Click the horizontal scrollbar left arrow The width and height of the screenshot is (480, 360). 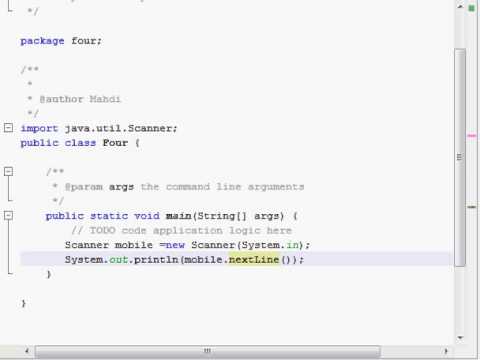[27, 351]
